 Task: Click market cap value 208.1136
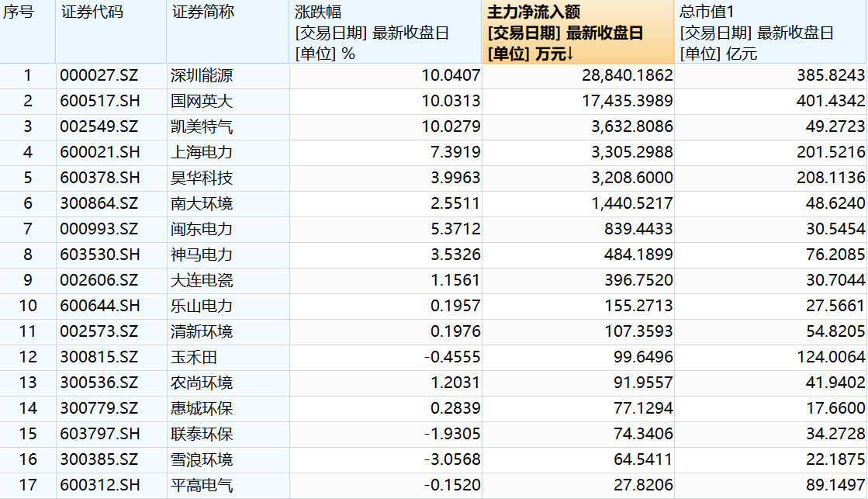click(x=831, y=178)
